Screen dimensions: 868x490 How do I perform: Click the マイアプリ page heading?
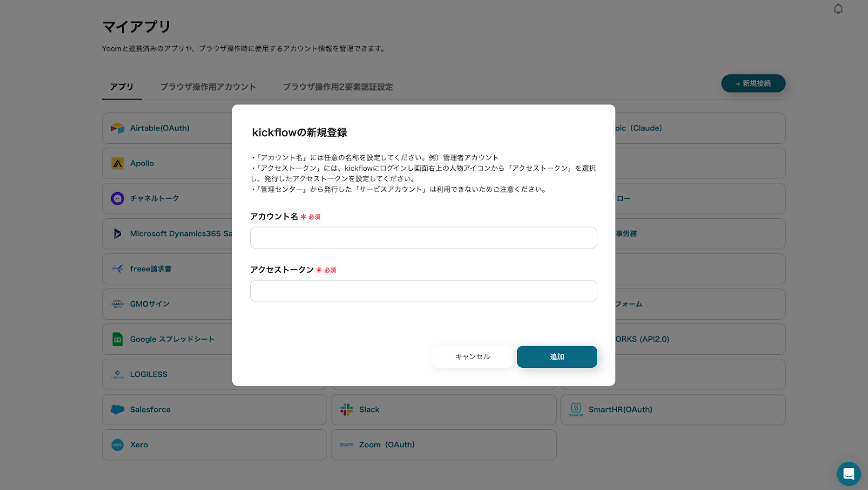[x=137, y=27]
